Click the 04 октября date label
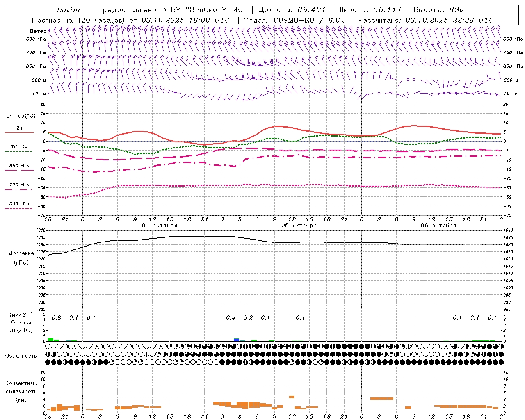Viewport: 525px width, 420px height. point(160,226)
